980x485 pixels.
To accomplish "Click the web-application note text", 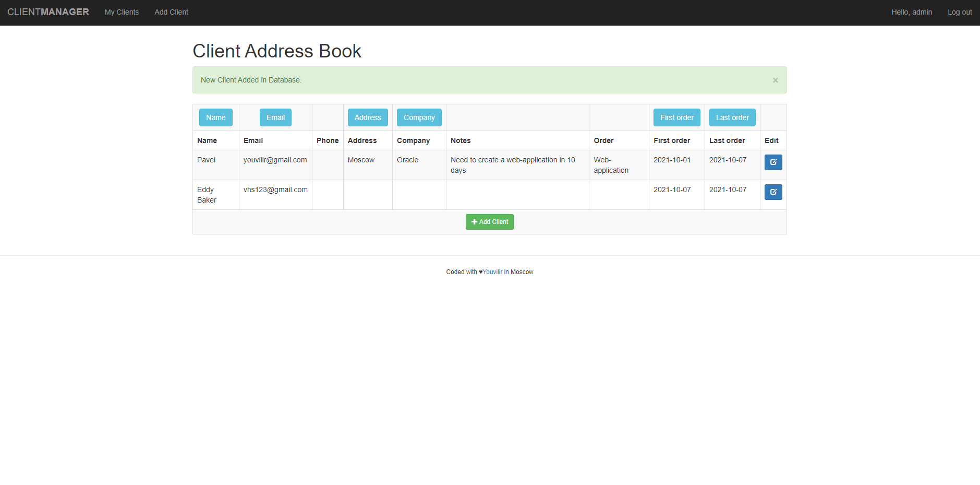I will tap(513, 165).
